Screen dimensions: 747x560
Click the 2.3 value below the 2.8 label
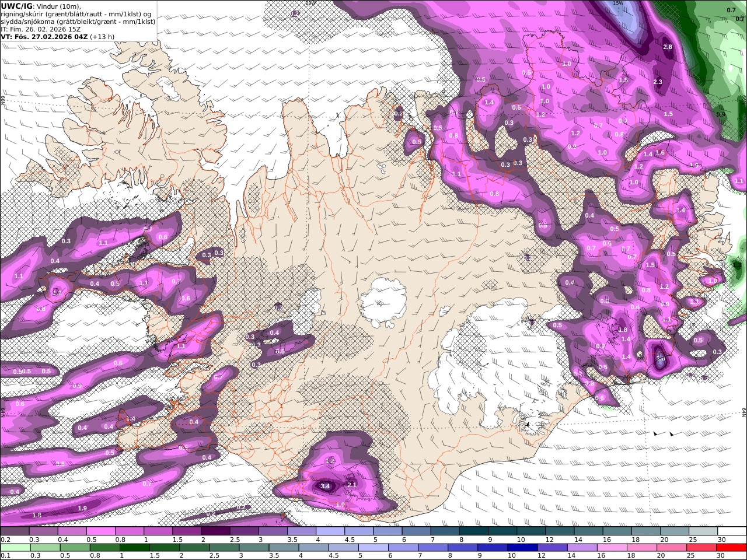tap(658, 82)
